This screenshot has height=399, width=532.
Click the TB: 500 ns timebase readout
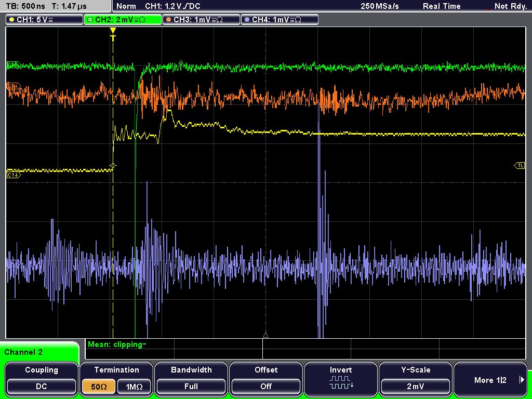[25, 6]
